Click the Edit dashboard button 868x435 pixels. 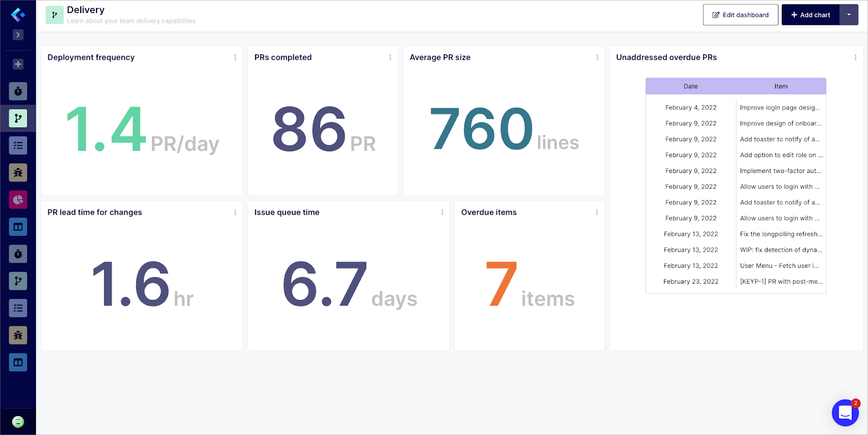point(741,15)
